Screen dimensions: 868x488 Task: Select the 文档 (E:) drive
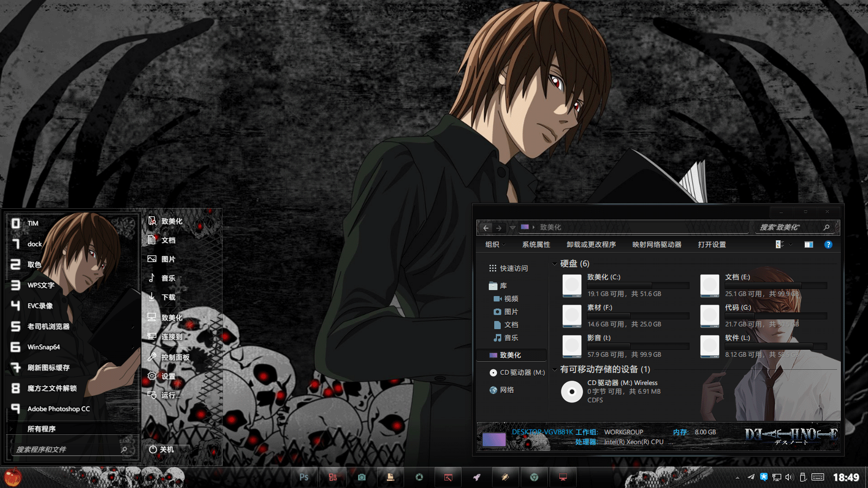(x=763, y=286)
